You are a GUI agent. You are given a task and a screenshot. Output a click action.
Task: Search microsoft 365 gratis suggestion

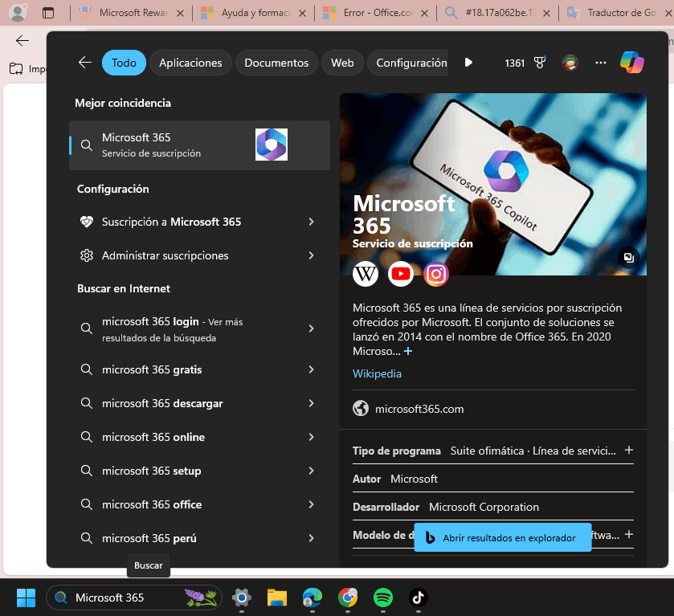199,369
